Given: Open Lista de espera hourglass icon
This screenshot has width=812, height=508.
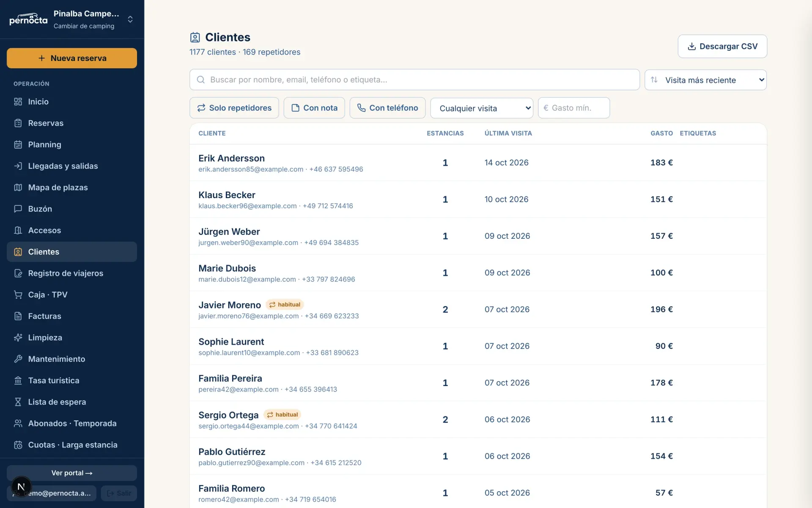Looking at the screenshot, I should click(18, 402).
